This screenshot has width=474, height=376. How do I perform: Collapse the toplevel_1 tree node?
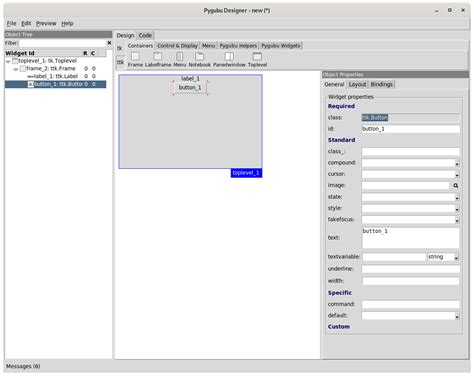click(8, 61)
